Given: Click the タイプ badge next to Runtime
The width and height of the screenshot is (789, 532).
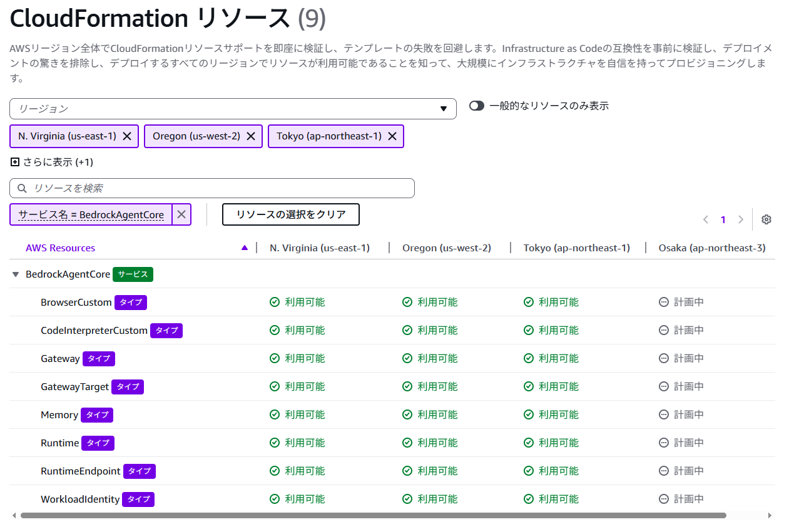Looking at the screenshot, I should point(98,443).
